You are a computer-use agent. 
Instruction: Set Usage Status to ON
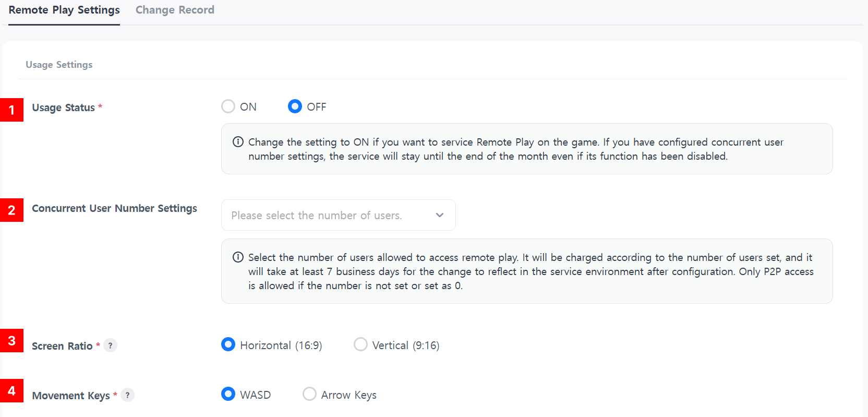[x=228, y=106]
